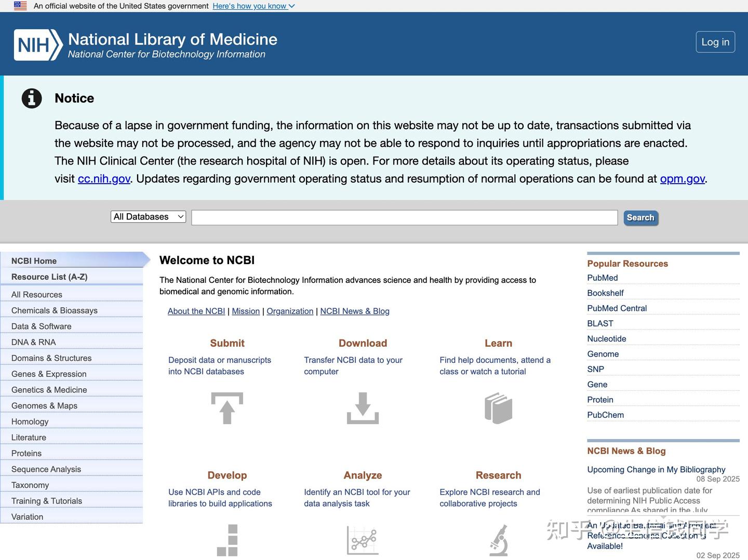Select the Research microscope icon

click(x=498, y=540)
